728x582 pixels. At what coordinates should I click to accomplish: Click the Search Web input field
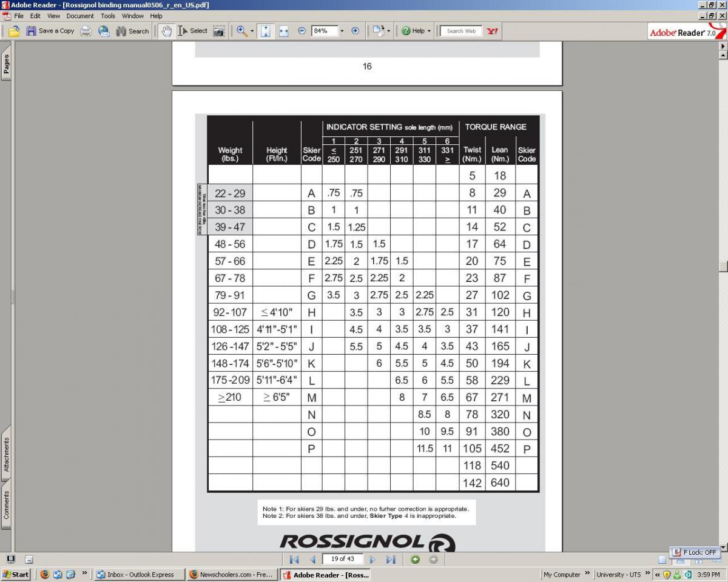[461, 31]
